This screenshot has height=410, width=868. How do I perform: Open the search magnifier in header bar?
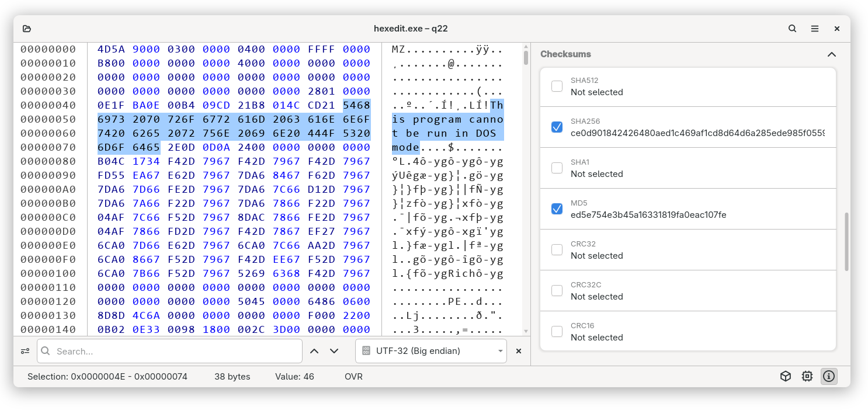pos(792,29)
